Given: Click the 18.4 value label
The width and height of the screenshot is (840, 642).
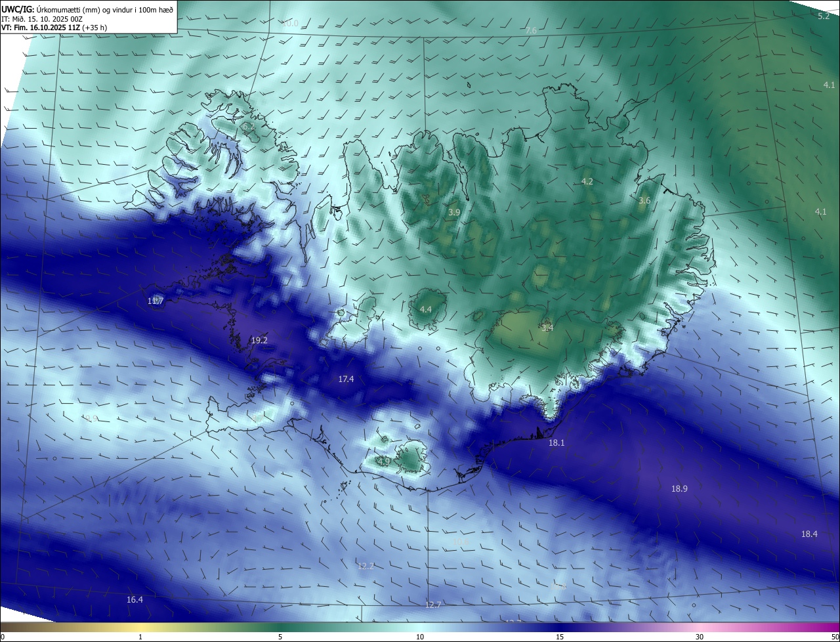Looking at the screenshot, I should click(x=809, y=534).
